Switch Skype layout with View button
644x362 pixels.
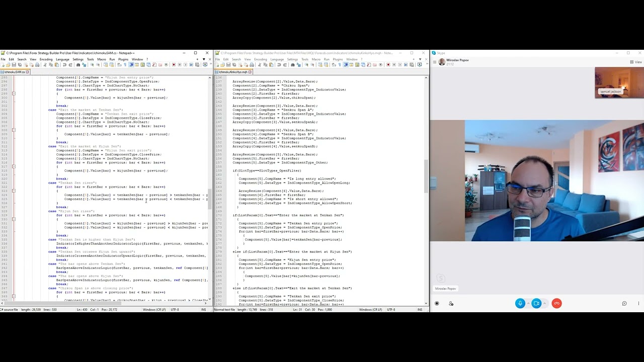click(x=636, y=62)
